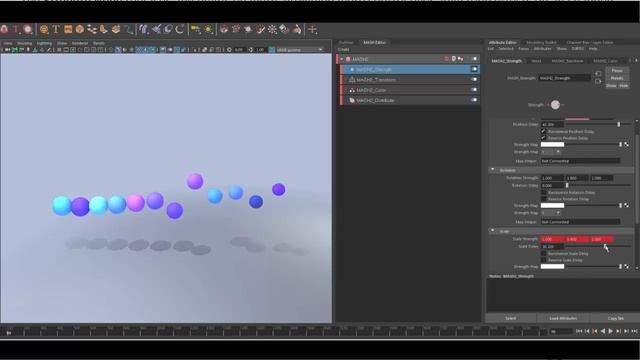This screenshot has width=640, height=360.
Task: Uncheck Randomise Position Delay checkbox
Action: 543,131
